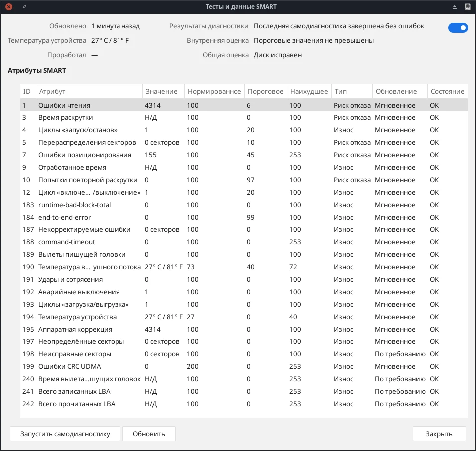Viewport: 476px width, 451px height.
Task: Sort by the ID column header
Action: pos(28,92)
